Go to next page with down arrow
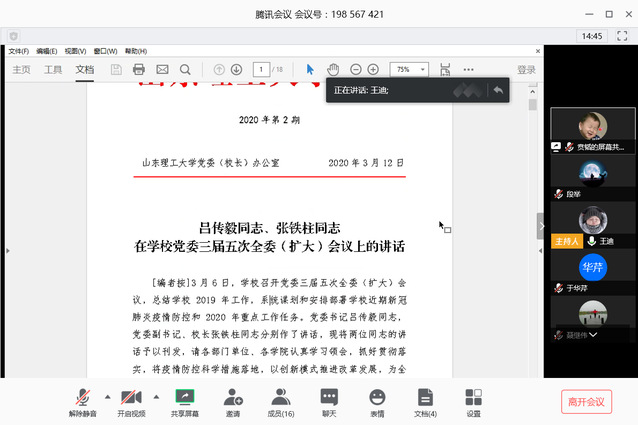 [237, 69]
